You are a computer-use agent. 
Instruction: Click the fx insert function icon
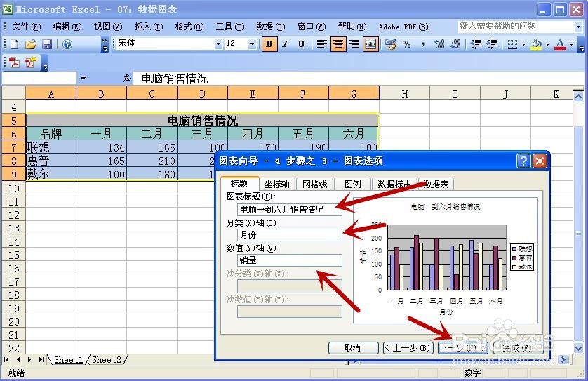[127, 78]
